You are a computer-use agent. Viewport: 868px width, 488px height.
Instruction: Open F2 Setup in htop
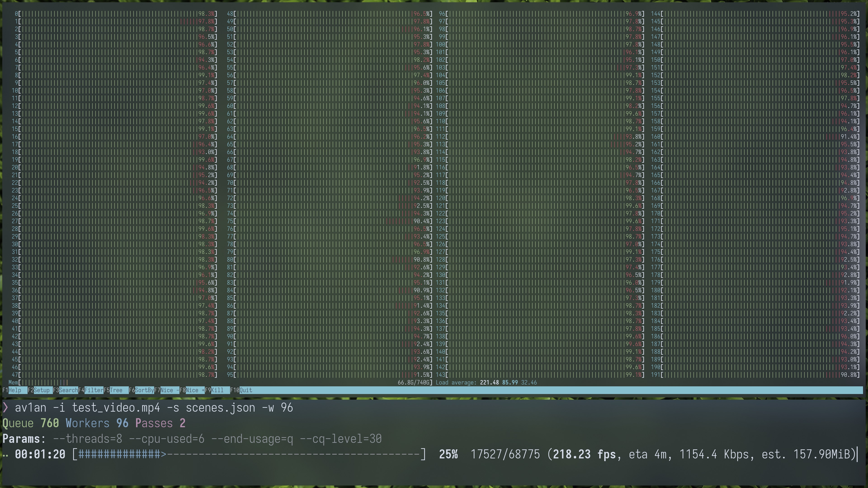[40, 390]
